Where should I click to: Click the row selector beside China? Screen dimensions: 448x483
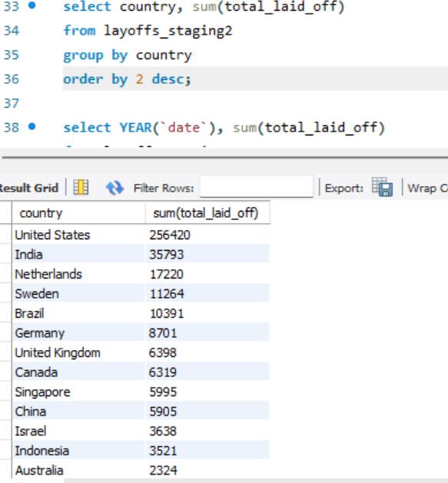(x=6, y=411)
